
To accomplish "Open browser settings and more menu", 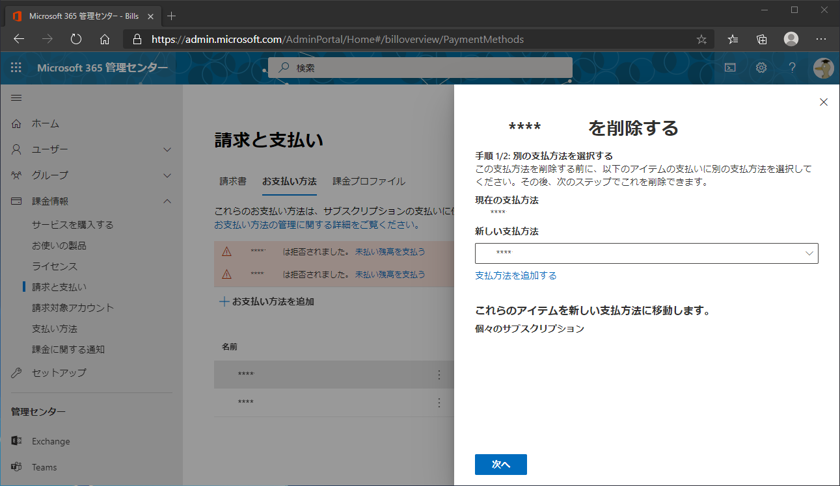I will 821,39.
